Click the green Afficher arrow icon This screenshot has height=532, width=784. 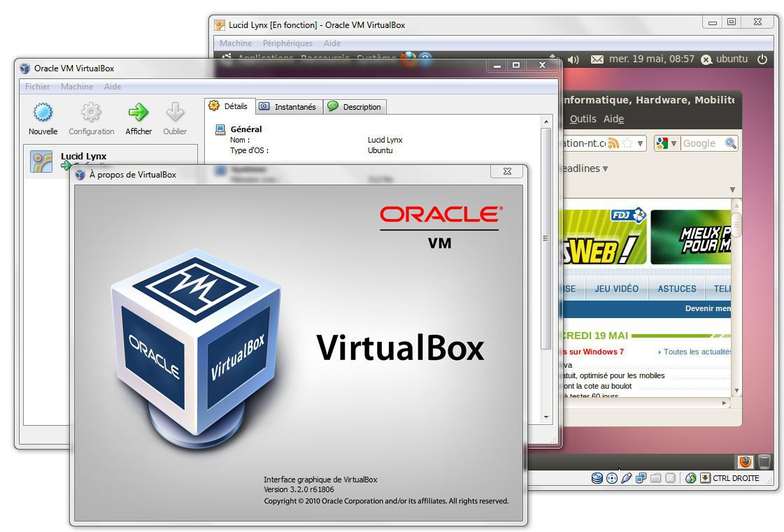[138, 113]
